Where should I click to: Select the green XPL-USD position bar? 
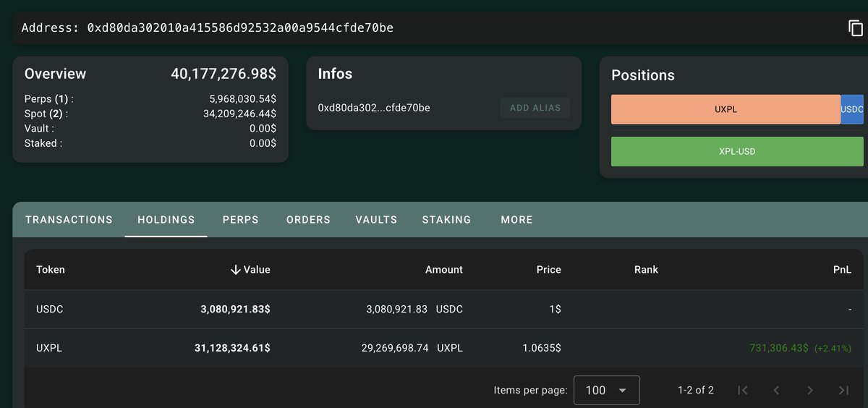(737, 152)
